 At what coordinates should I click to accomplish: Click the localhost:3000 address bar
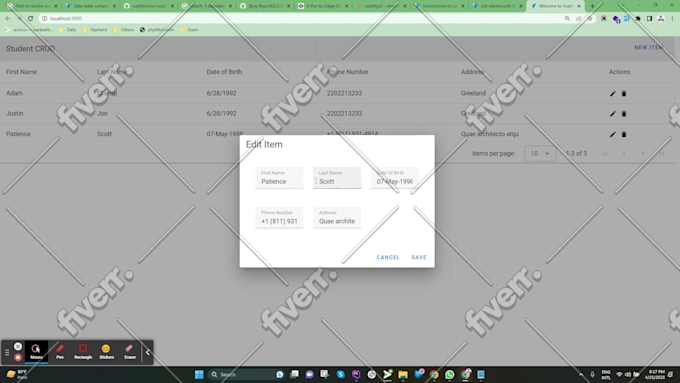[x=299, y=19]
